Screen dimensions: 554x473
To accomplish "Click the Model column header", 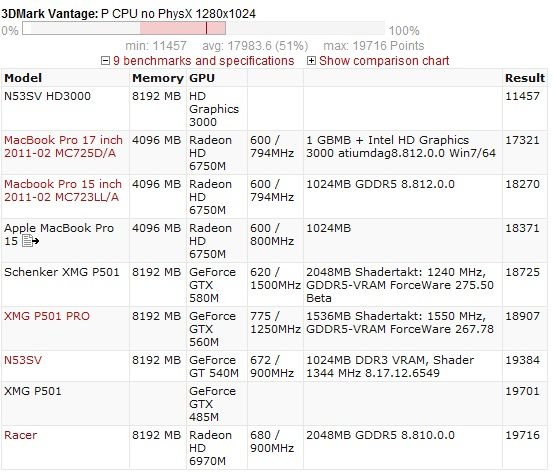I will tap(23, 78).
